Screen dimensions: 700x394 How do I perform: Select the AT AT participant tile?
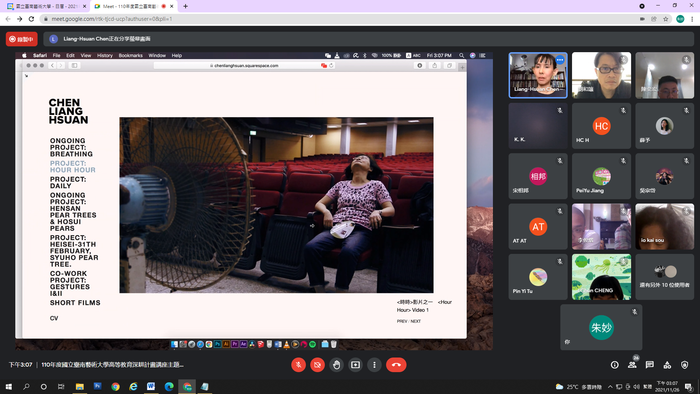[538, 227]
